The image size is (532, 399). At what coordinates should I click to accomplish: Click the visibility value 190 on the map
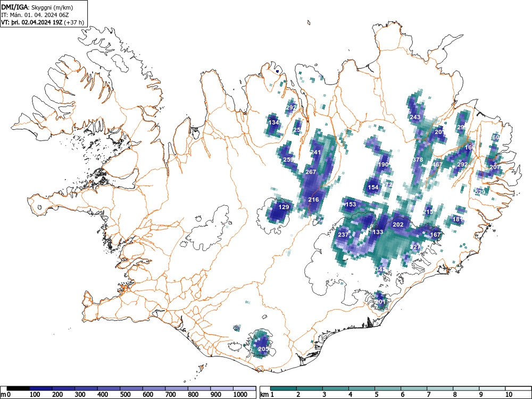click(383, 164)
